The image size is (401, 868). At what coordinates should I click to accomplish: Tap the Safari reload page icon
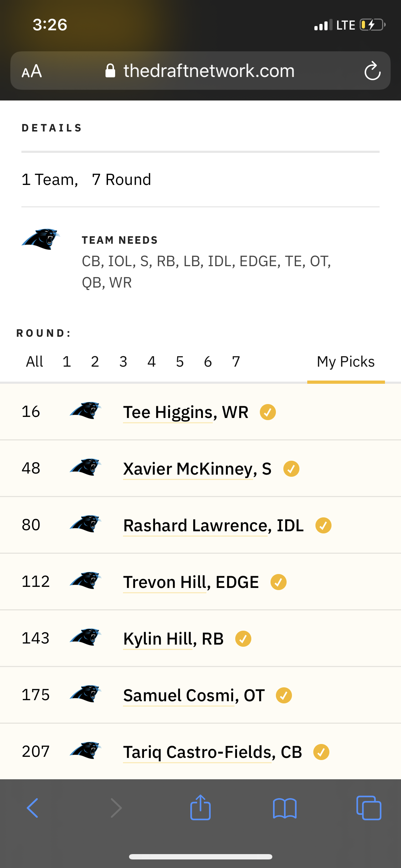click(x=372, y=71)
